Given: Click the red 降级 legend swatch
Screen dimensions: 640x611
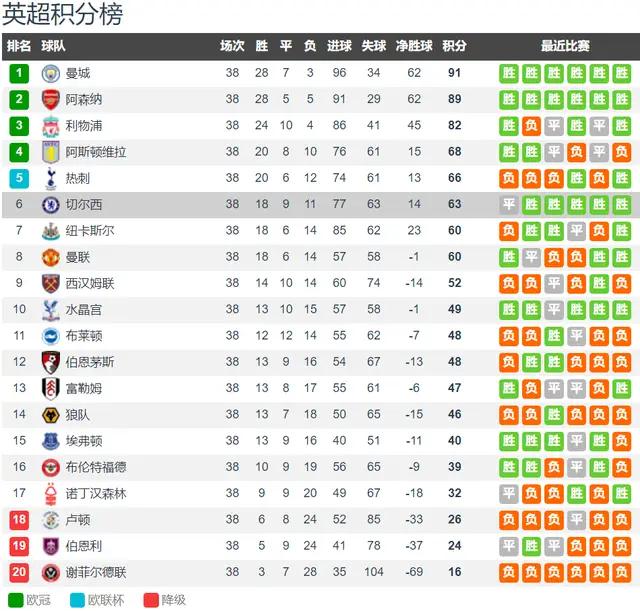Looking at the screenshot, I should click(151, 600).
